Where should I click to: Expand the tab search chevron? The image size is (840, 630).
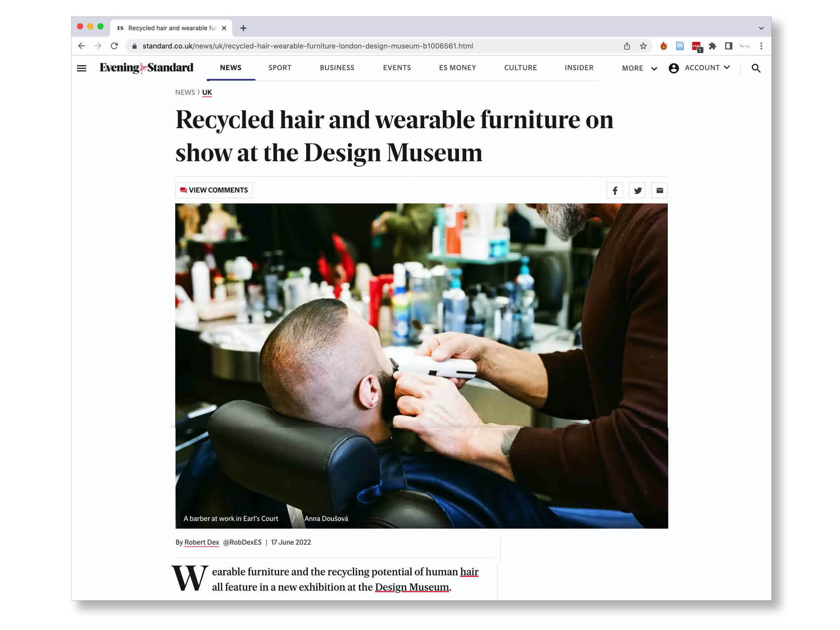click(x=761, y=28)
